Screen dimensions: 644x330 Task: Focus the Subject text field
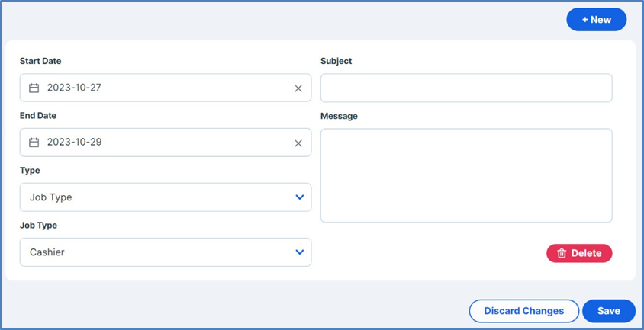pos(466,88)
